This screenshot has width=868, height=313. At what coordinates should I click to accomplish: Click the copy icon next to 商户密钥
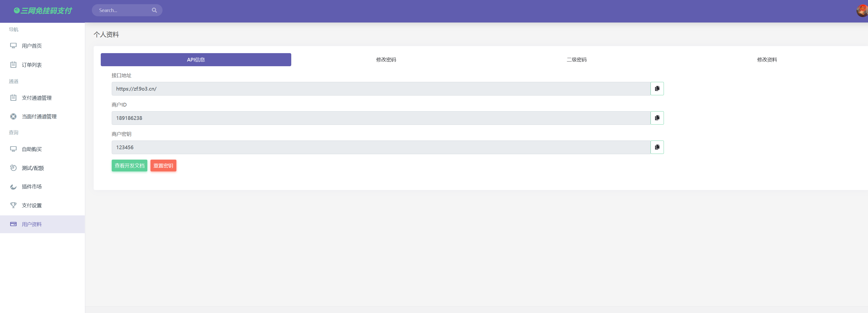pos(657,147)
